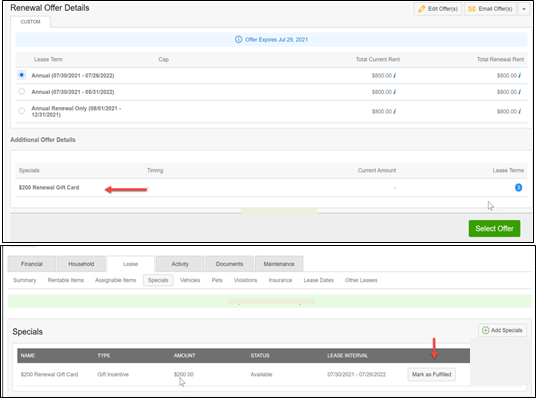Click the 07/30/2021 - 07/26/2022 lease interval cell
This screenshot has height=398, width=537.
pyautogui.click(x=357, y=374)
